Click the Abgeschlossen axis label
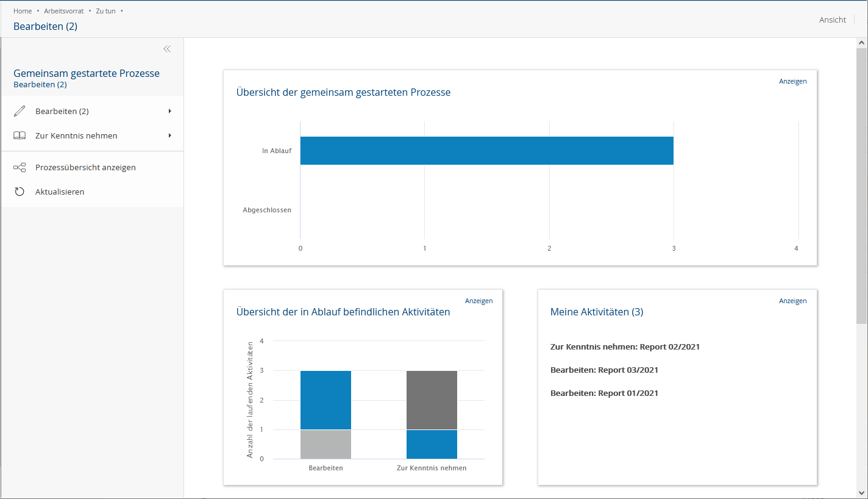The width and height of the screenshot is (868, 499). (x=267, y=210)
